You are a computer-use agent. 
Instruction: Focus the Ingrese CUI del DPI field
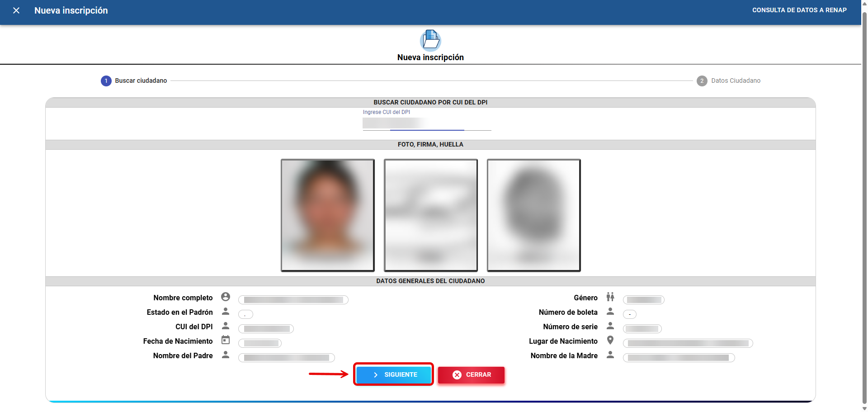(x=426, y=123)
